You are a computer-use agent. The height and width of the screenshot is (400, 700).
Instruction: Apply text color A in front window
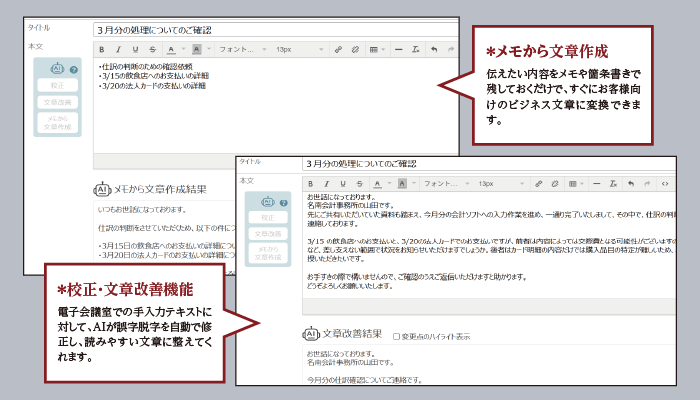click(378, 183)
